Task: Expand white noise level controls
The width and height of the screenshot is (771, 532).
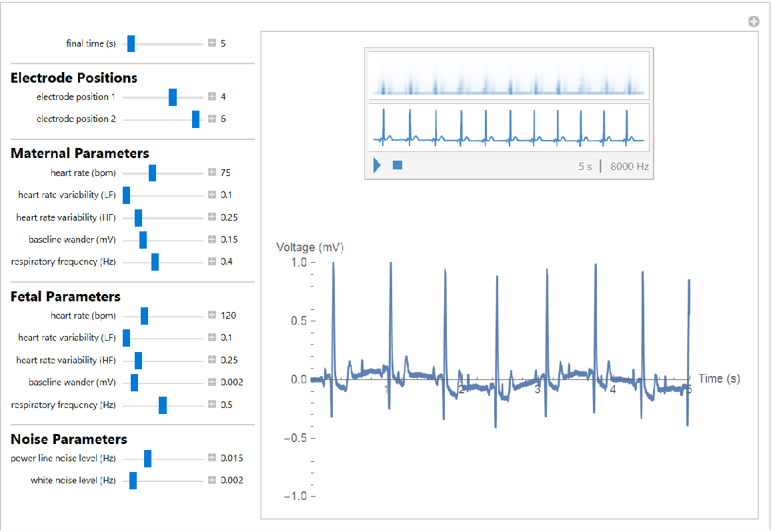Action: 212,480
